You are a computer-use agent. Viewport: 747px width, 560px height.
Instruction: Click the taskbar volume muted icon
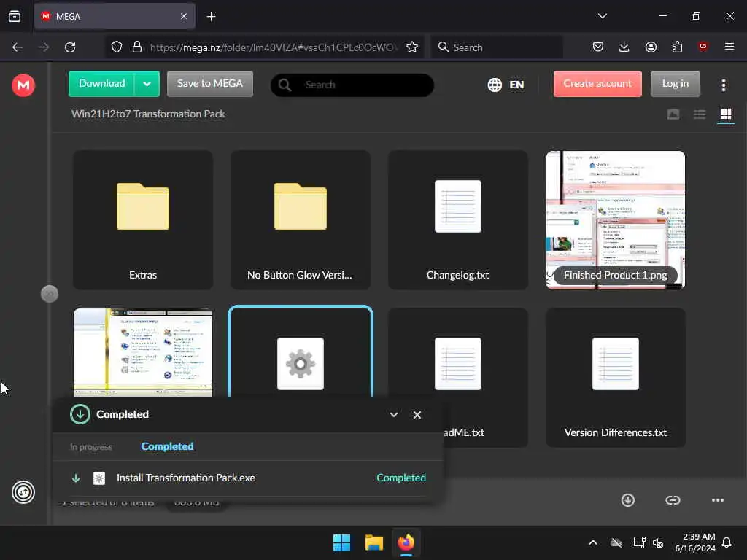coord(659,542)
